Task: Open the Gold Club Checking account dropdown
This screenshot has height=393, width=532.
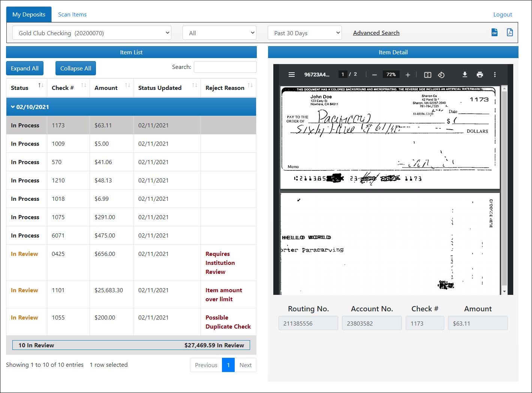Action: point(92,33)
